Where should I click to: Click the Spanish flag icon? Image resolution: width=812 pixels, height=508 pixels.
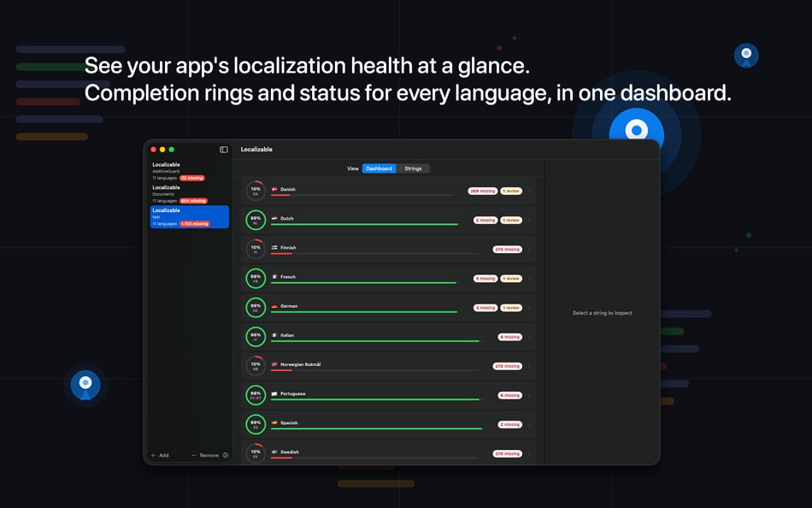tap(274, 422)
